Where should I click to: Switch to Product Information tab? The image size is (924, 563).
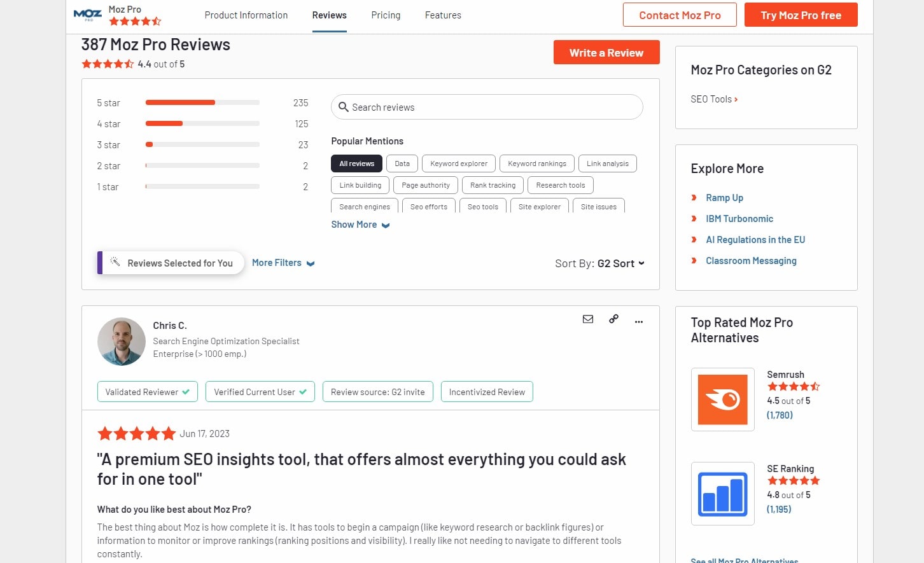246,15
